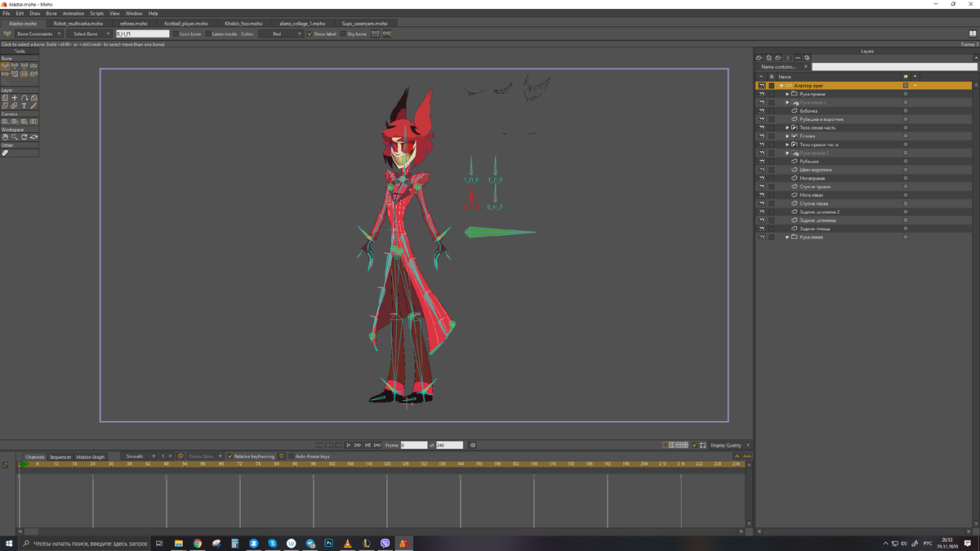This screenshot has height=551, width=980.
Task: Select the Add Text layer tool
Action: [24, 105]
